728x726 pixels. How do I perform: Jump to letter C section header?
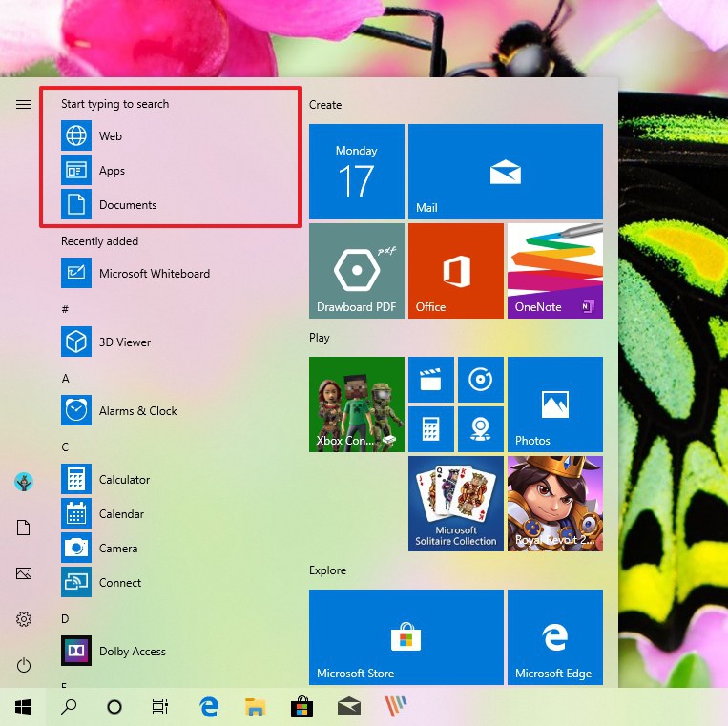[x=66, y=447]
